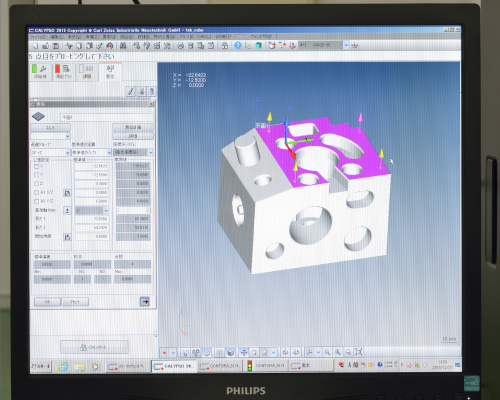Click the gray plane feature icon in the dialog

38,117
